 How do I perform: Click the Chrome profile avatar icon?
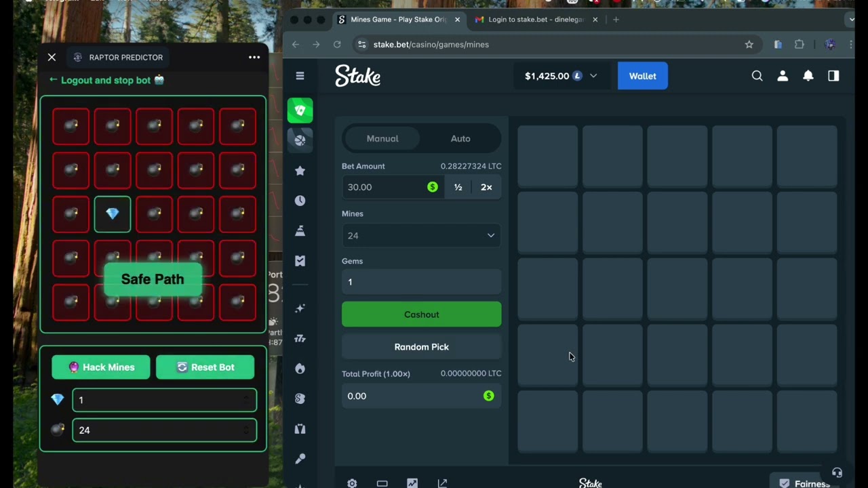(x=830, y=44)
